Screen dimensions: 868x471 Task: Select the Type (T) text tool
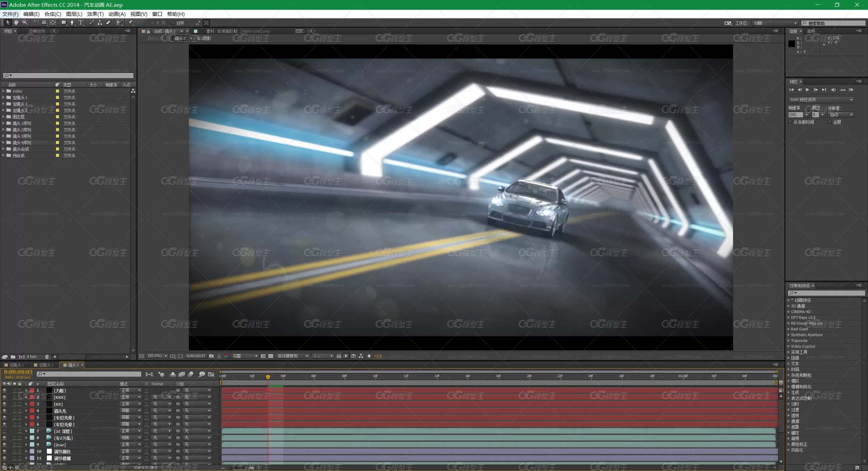tap(81, 23)
